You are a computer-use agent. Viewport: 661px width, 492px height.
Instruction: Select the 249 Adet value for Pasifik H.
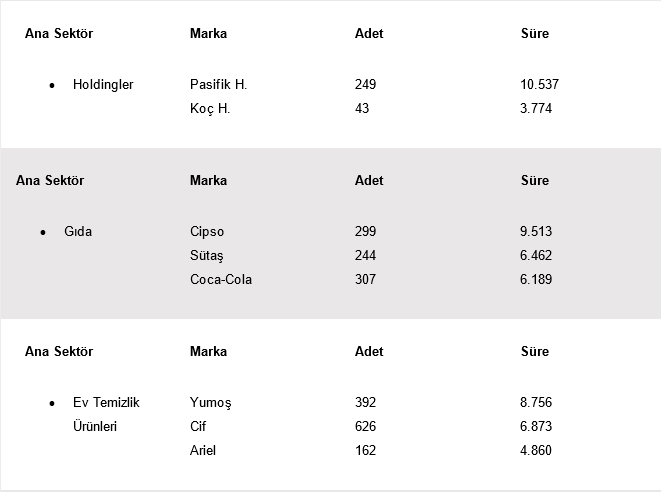click(365, 85)
